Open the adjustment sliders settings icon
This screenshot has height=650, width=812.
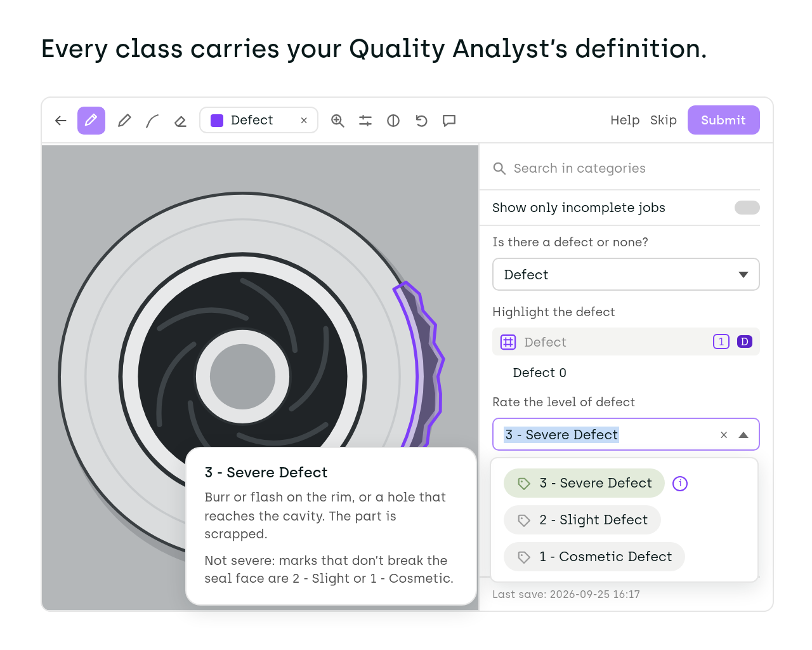(x=365, y=121)
